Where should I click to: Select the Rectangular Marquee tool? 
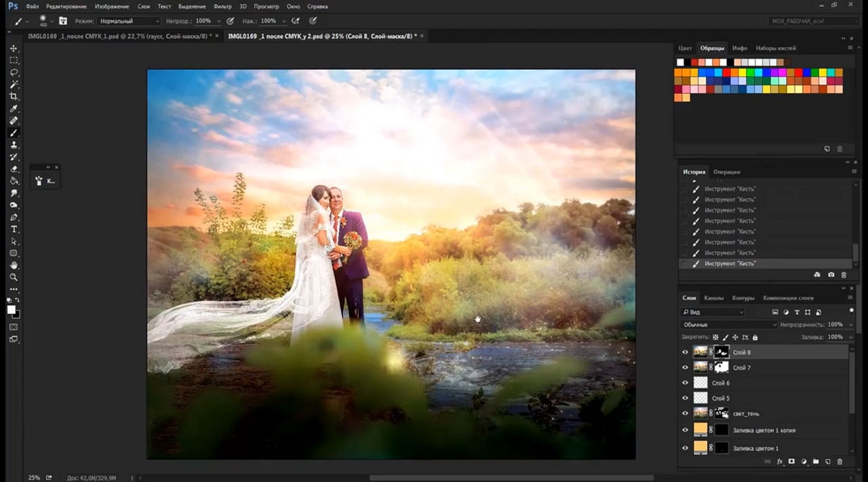(14, 60)
